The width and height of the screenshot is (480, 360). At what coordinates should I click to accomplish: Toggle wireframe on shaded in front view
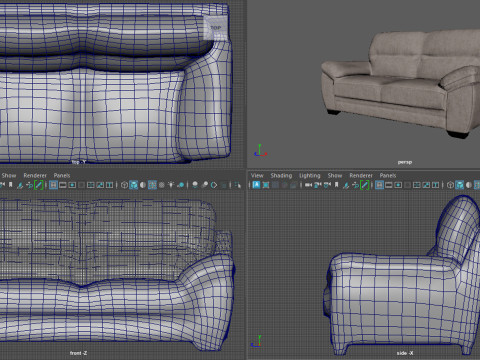point(152,185)
